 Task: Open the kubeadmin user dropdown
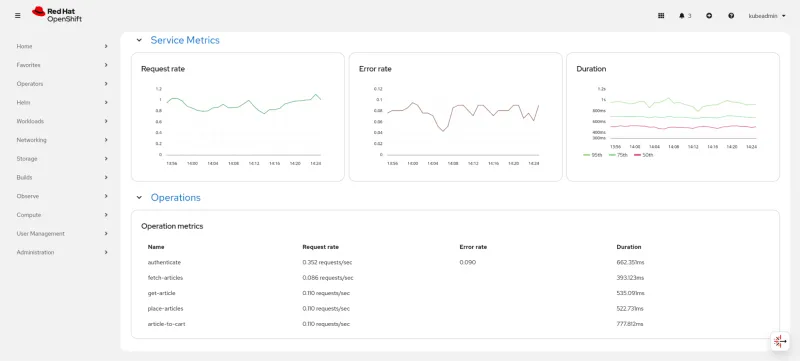point(767,16)
